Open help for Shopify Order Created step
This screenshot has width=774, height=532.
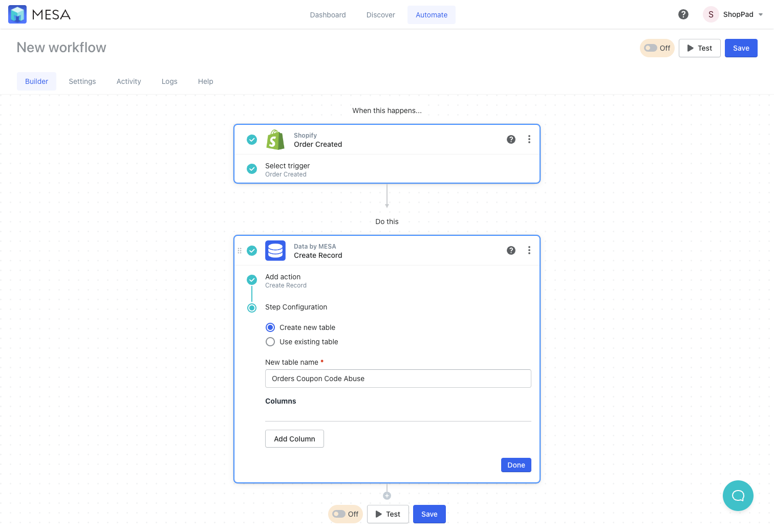pyautogui.click(x=511, y=139)
